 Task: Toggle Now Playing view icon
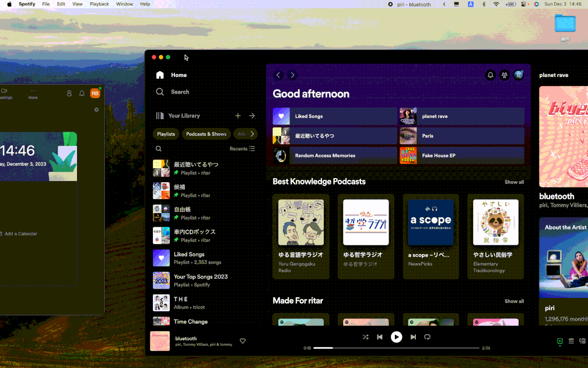560,341
